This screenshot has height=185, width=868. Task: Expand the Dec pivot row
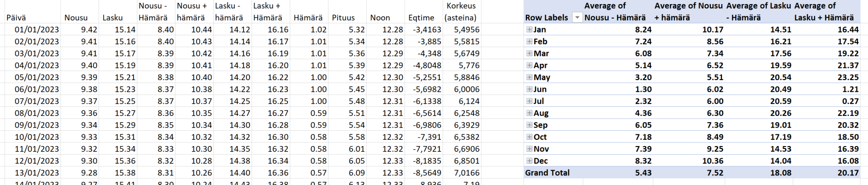click(x=529, y=161)
